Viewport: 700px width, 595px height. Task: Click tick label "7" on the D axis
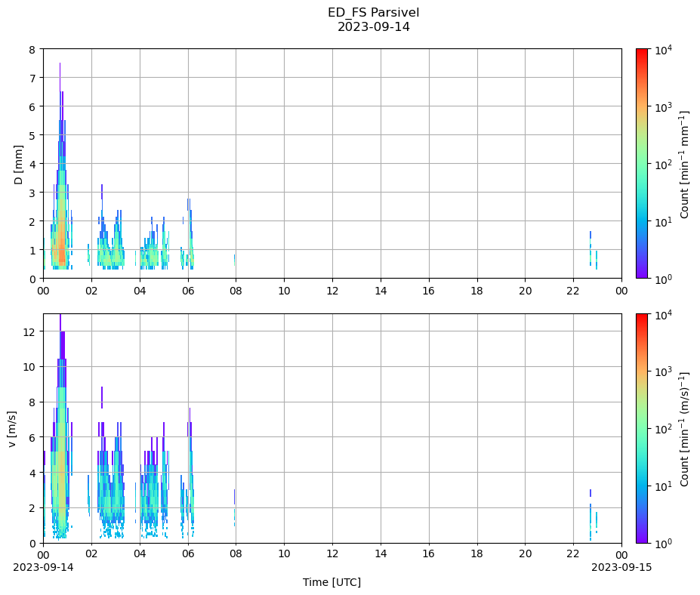click(32, 78)
